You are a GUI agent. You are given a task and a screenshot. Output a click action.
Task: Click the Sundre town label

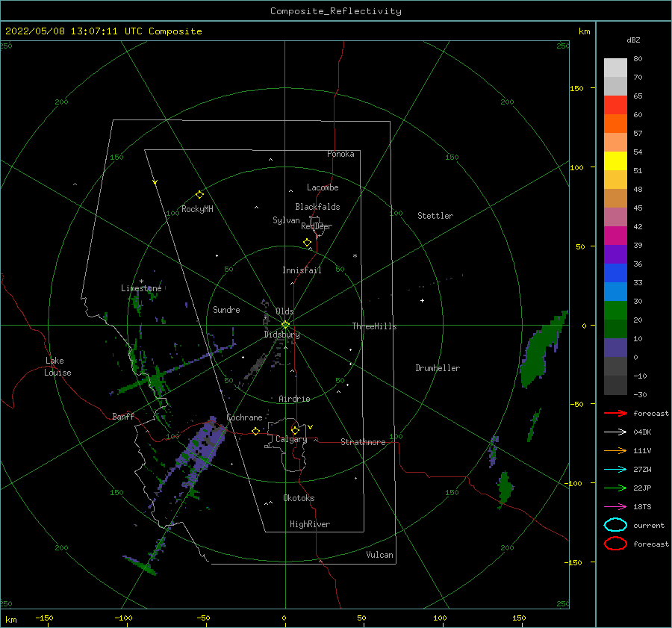(x=226, y=309)
